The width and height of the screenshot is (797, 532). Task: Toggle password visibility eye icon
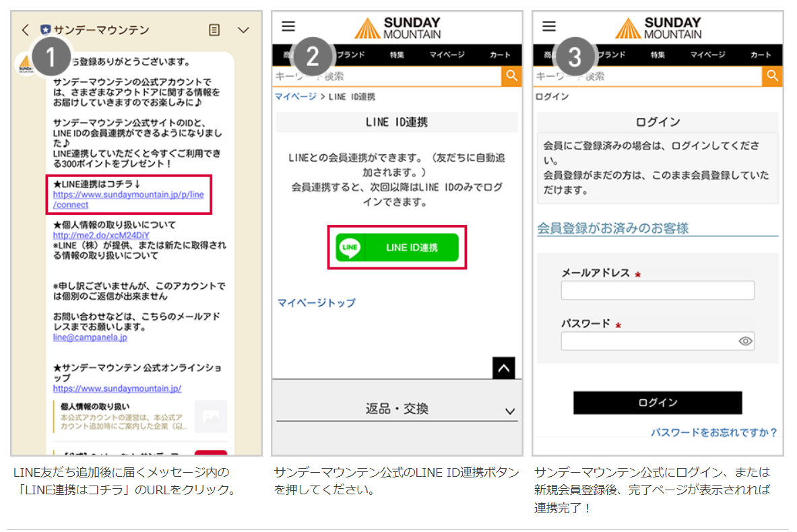[744, 341]
